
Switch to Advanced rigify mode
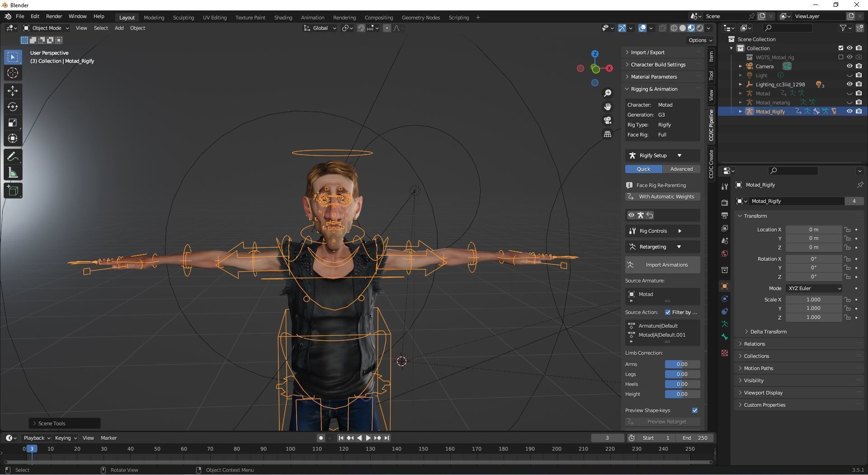click(681, 169)
